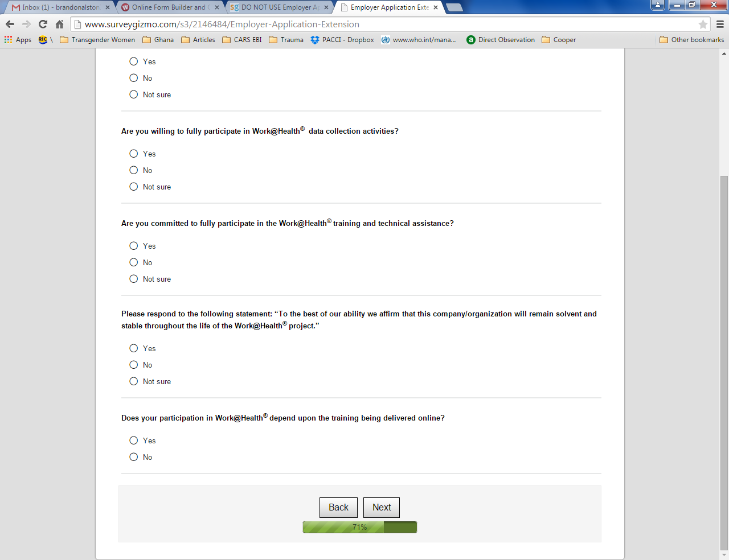Open the CARS EBI bookmark folder

(x=242, y=40)
